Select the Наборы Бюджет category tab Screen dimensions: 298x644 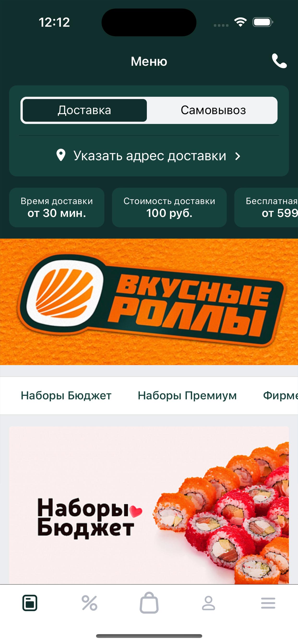point(66,396)
